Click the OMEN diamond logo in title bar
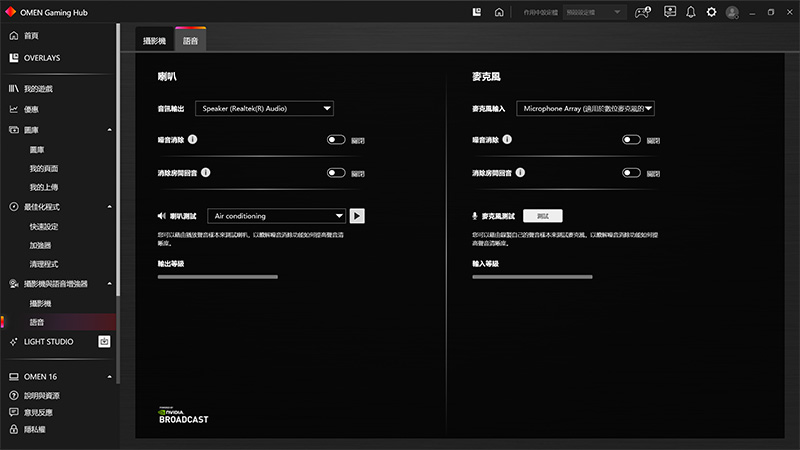This screenshot has width=800, height=450. pos(10,12)
